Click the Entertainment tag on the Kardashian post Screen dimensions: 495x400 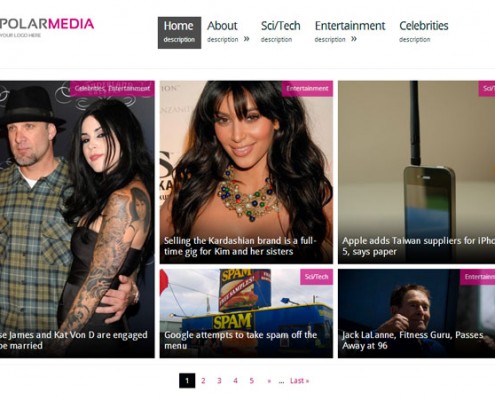click(x=307, y=88)
